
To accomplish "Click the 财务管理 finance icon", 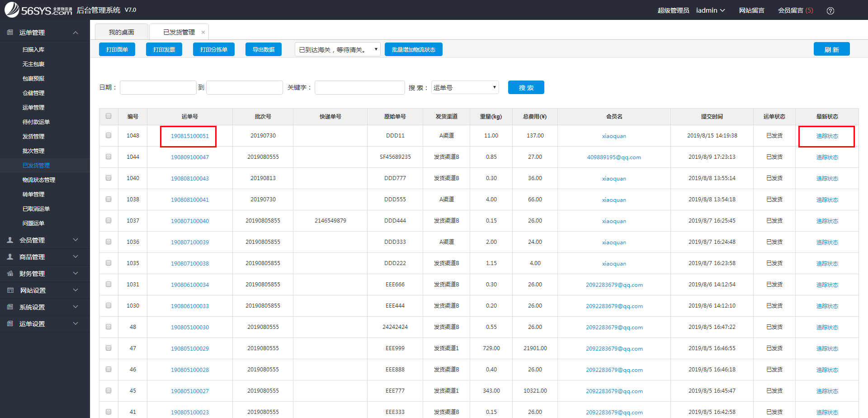I will click(9, 273).
